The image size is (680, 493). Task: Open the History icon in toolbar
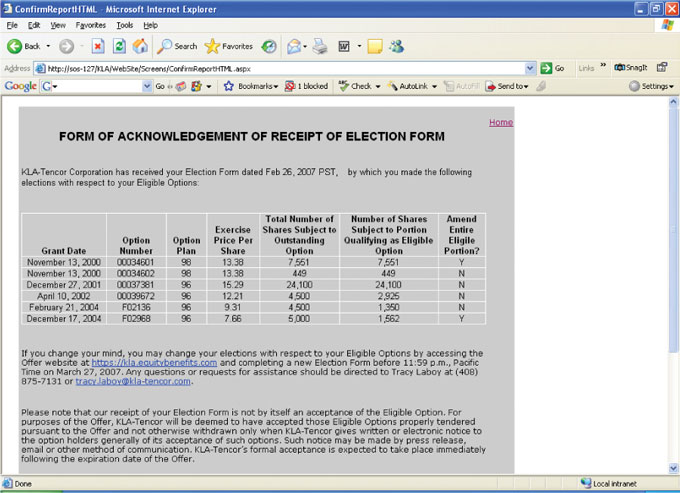pos(269,46)
